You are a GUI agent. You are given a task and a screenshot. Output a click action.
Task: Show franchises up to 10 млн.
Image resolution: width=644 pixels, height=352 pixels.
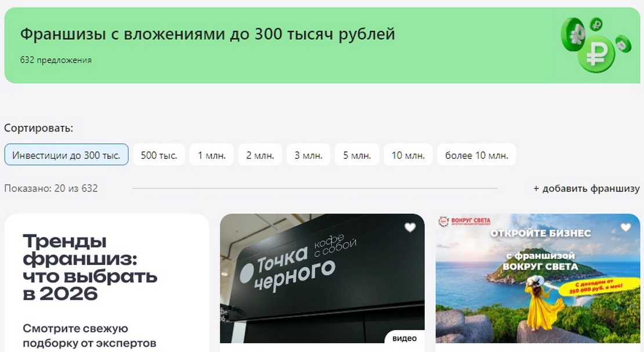click(408, 155)
